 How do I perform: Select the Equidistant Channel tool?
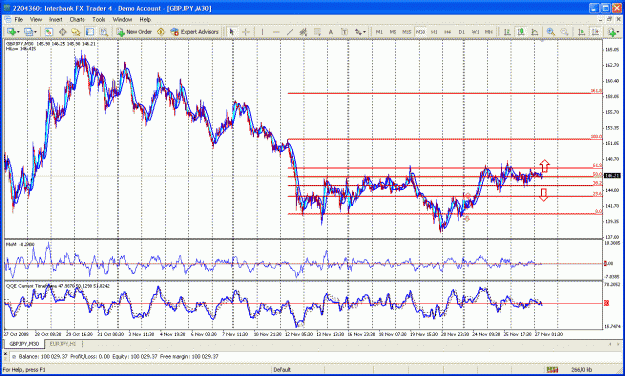click(x=303, y=31)
